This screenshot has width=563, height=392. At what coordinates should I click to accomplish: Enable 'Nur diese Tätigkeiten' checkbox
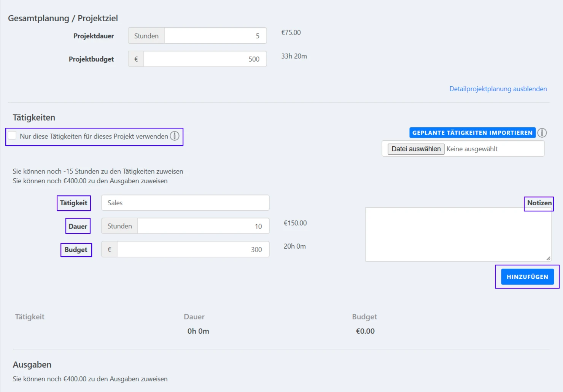click(x=12, y=136)
